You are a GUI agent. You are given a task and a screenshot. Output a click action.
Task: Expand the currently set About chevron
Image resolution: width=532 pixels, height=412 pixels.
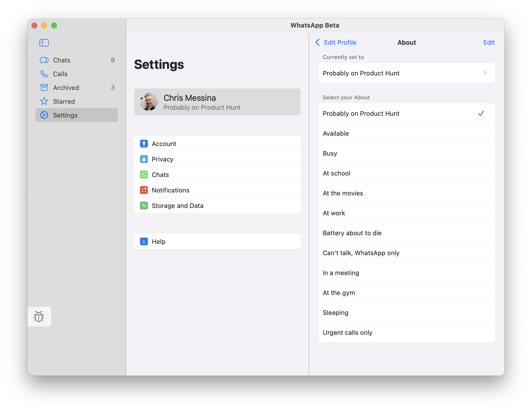click(485, 73)
